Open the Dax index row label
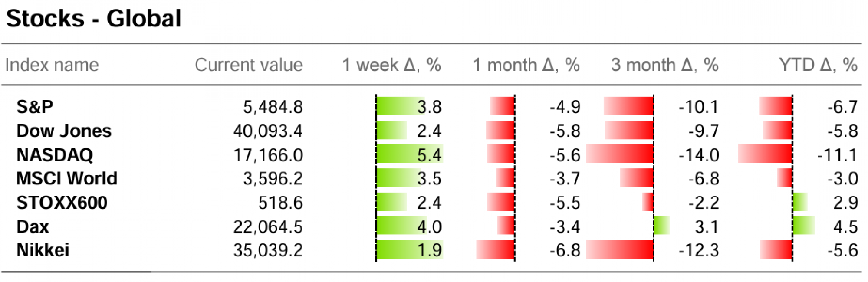Screen dimensions: 868x282 33,227
